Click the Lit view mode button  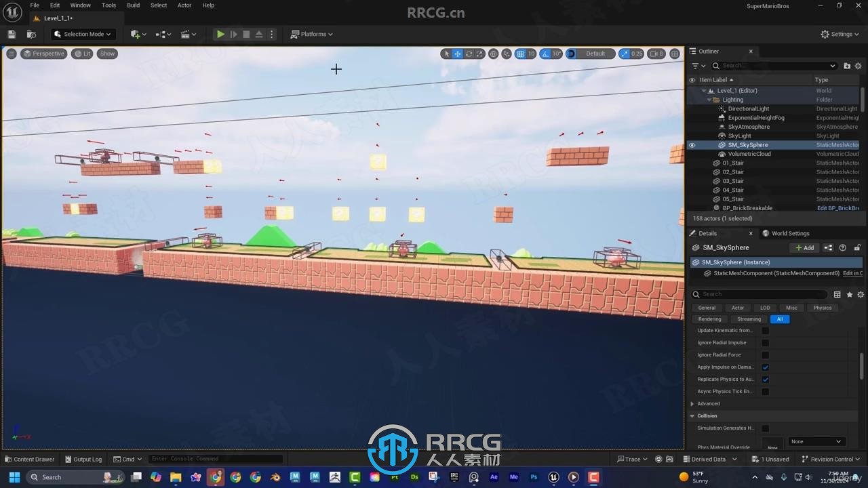click(83, 54)
